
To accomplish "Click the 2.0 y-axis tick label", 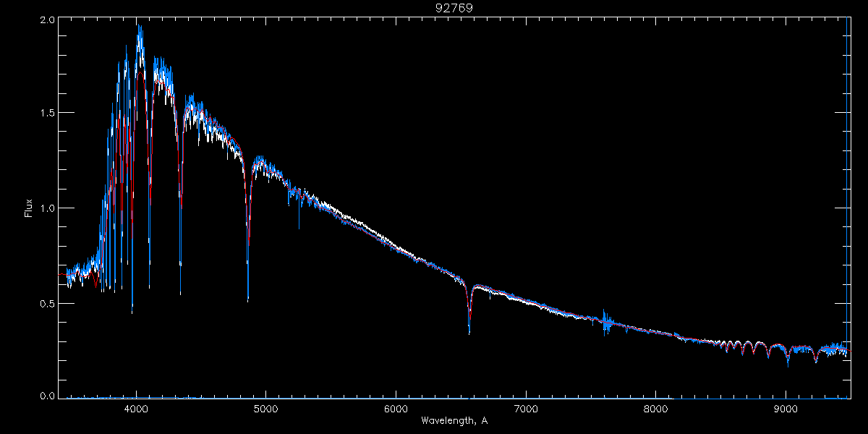I will pyautogui.click(x=46, y=21).
